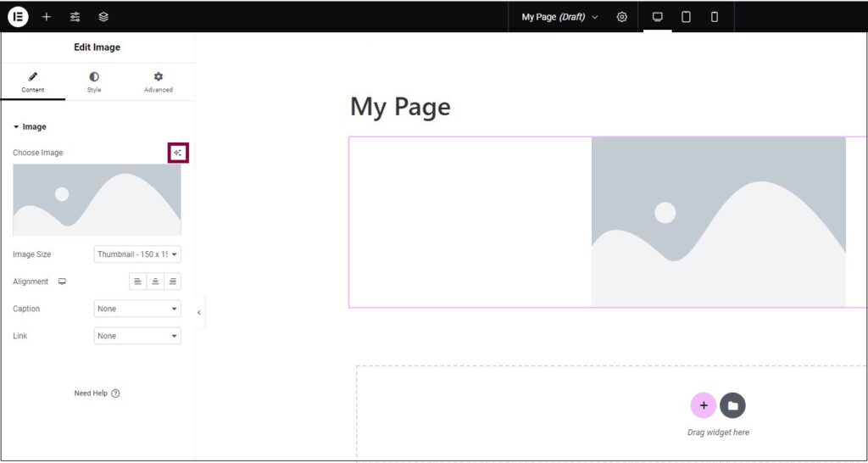Open Site Settings sliders icon

75,17
